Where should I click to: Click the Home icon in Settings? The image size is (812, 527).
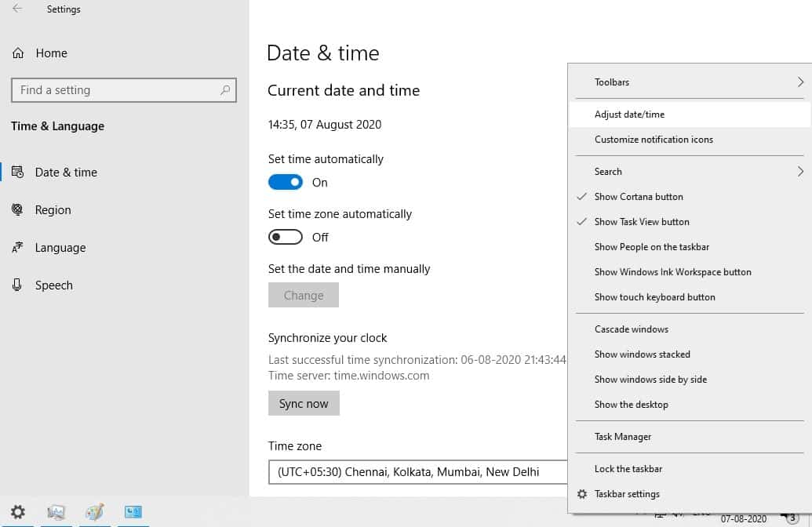click(x=17, y=53)
